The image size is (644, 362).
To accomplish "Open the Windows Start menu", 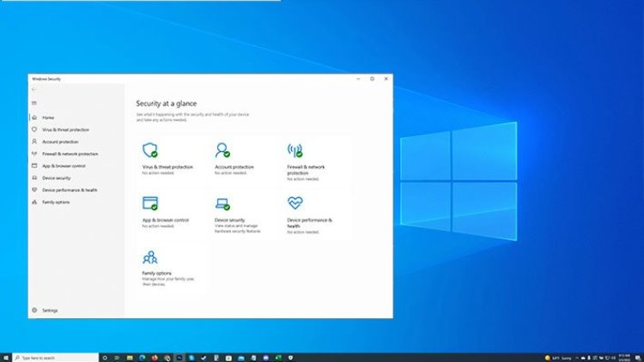I will coord(6,358).
